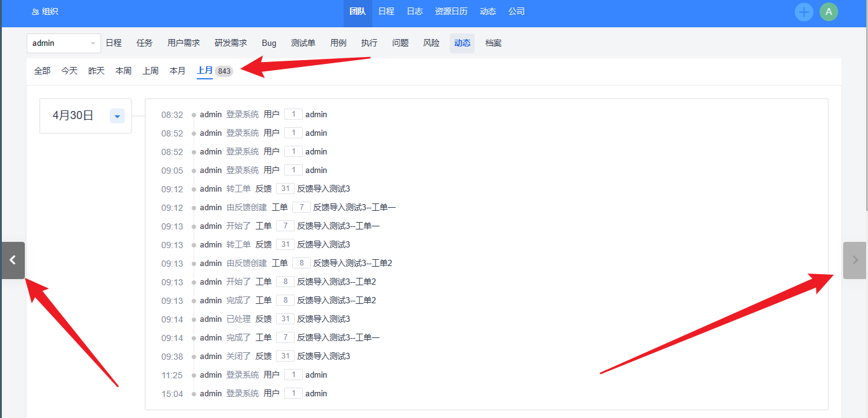Open the Bug sub-tab
The width and height of the screenshot is (868, 418).
tap(269, 43)
